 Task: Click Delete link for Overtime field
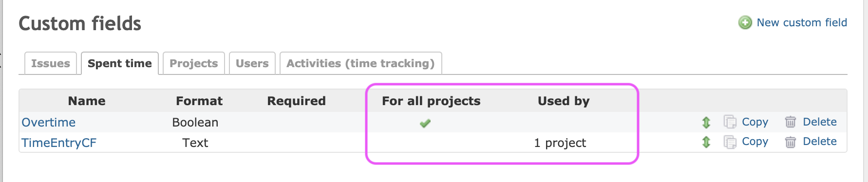(x=820, y=122)
